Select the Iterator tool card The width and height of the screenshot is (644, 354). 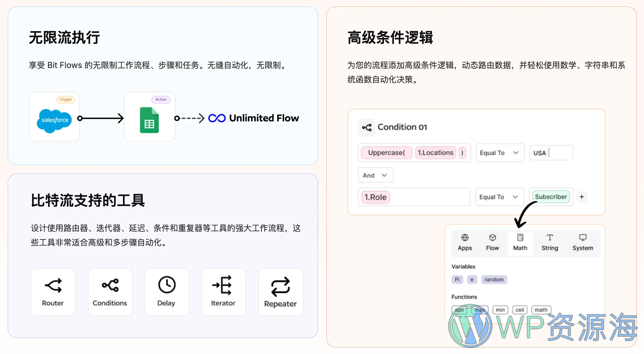pos(224,292)
